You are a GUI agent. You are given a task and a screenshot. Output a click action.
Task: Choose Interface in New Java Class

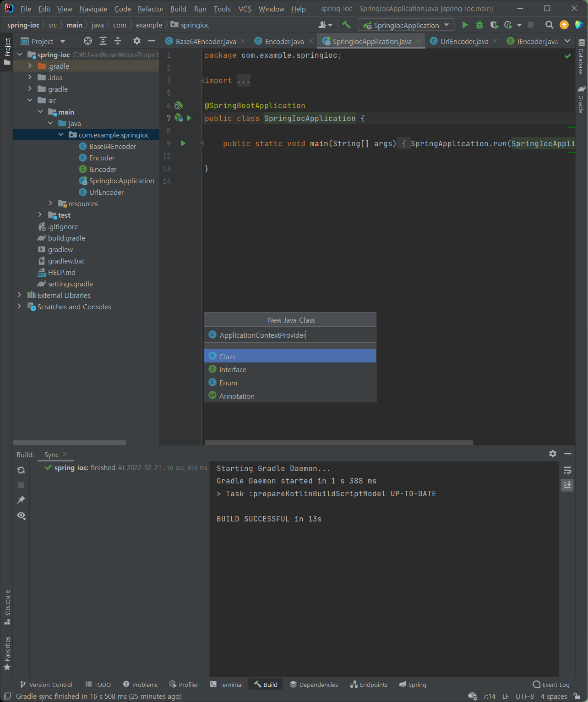point(290,369)
